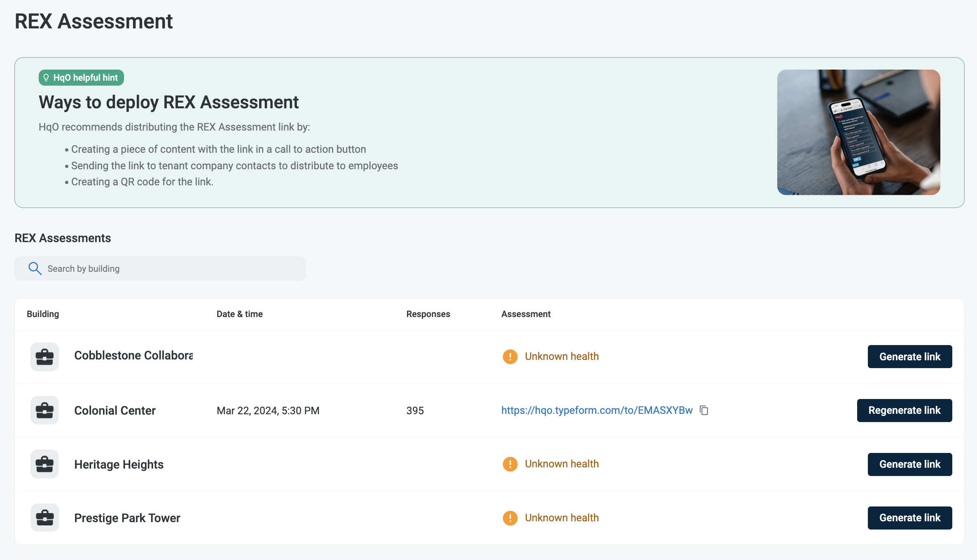Click the Colonial Center building name
Image resolution: width=977 pixels, height=560 pixels.
pos(115,411)
